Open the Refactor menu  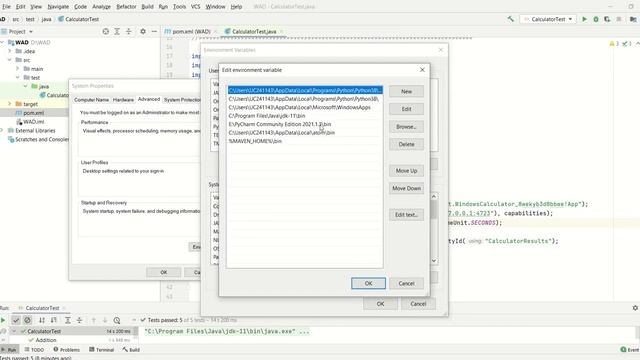tap(126, 7)
